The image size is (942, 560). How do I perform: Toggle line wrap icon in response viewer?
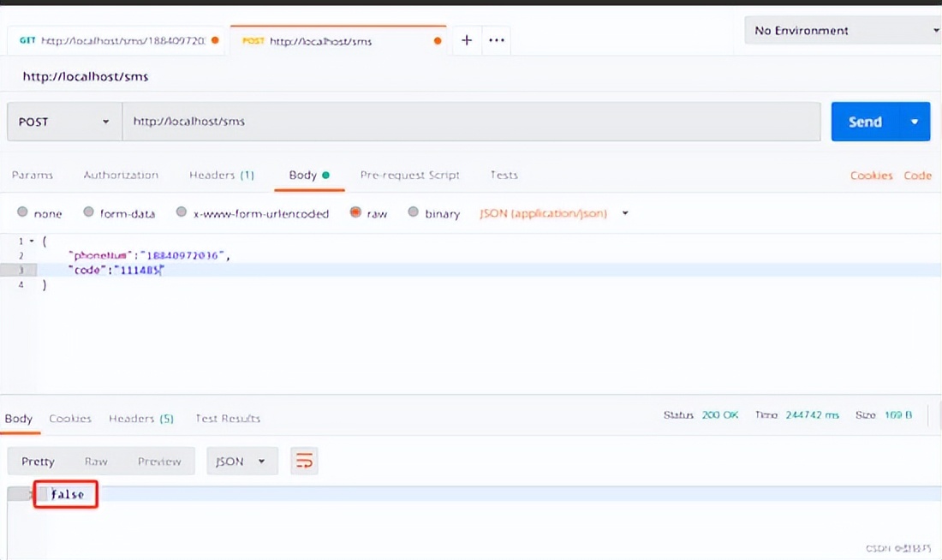(x=304, y=461)
